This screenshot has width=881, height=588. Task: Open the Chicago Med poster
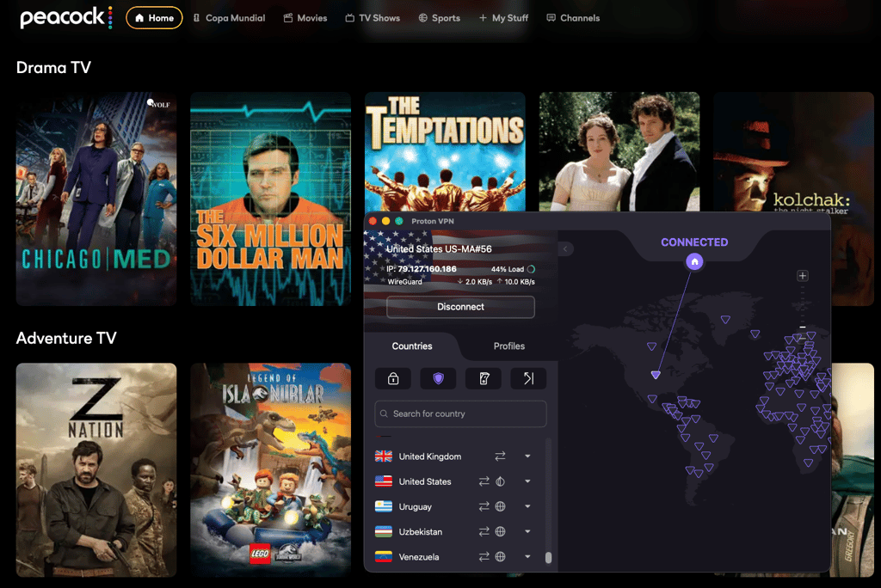(96, 199)
